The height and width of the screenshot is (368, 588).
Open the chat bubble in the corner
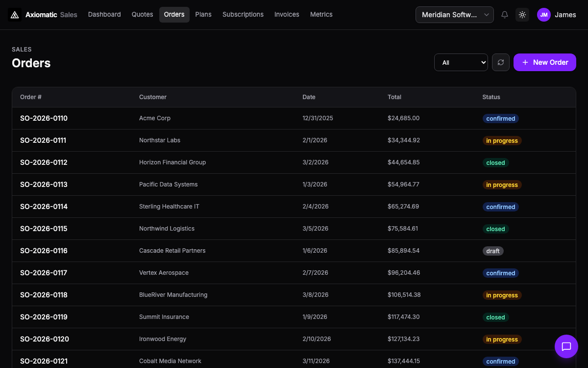[x=566, y=346]
